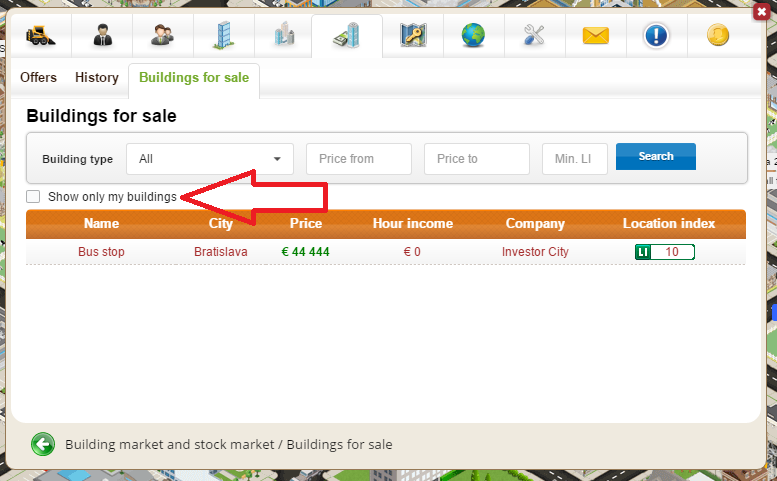Screen dimensions: 777x481
Task: Click the € 0 hour income value
Action: click(412, 252)
